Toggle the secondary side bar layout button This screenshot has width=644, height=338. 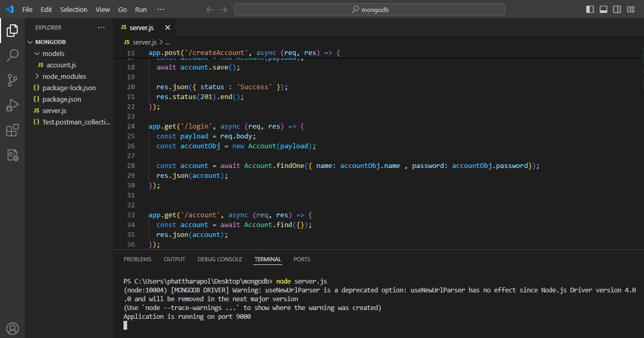coord(617,9)
